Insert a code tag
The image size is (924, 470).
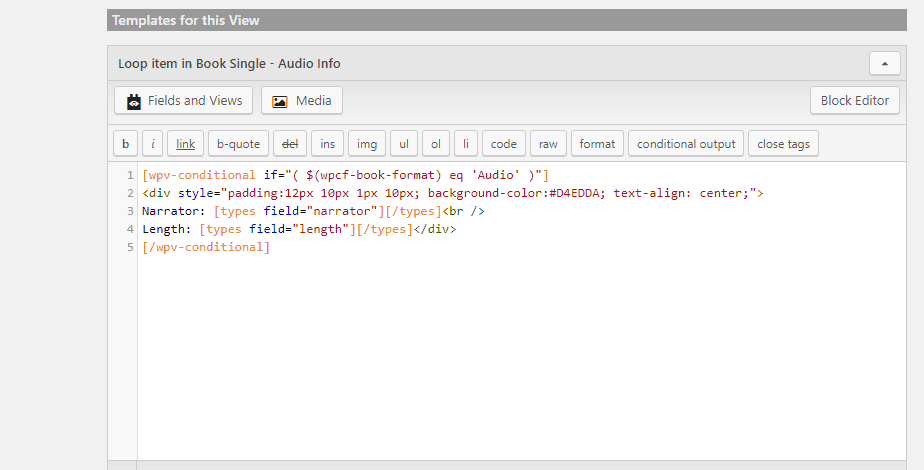504,144
